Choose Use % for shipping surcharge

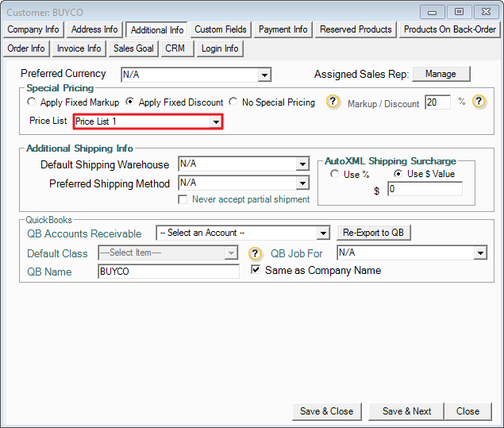click(x=335, y=174)
